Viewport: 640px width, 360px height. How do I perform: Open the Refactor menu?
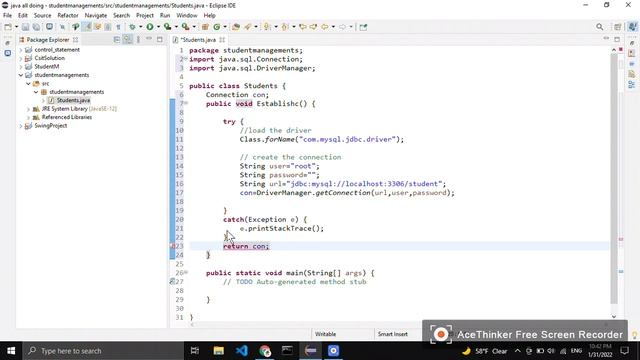(68, 15)
